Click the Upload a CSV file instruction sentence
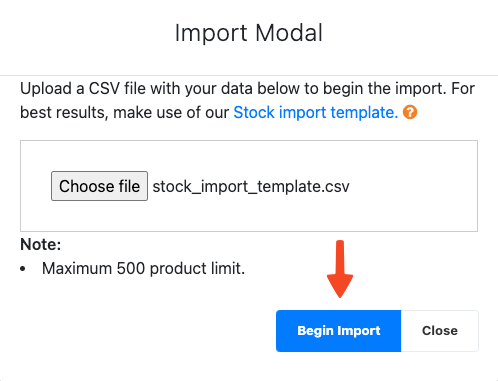Image resolution: width=498 pixels, height=381 pixels. (x=247, y=100)
